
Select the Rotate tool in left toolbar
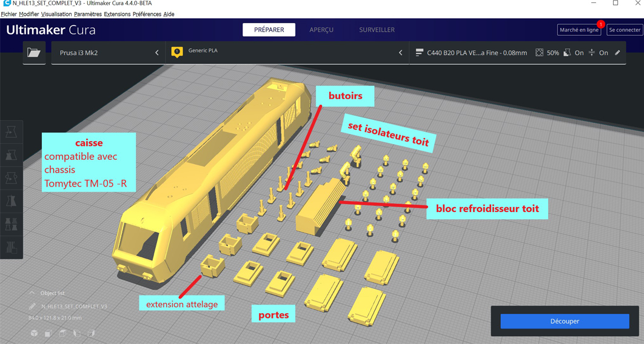tap(12, 178)
